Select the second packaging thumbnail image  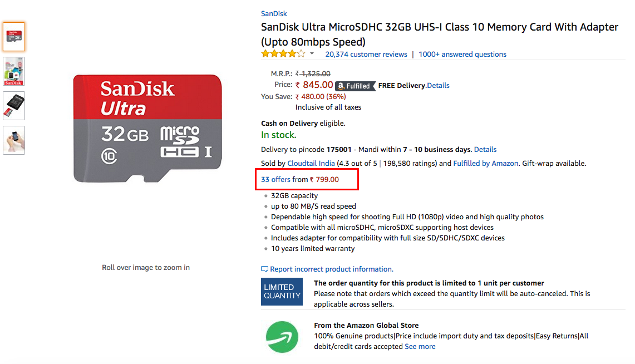[x=14, y=71]
